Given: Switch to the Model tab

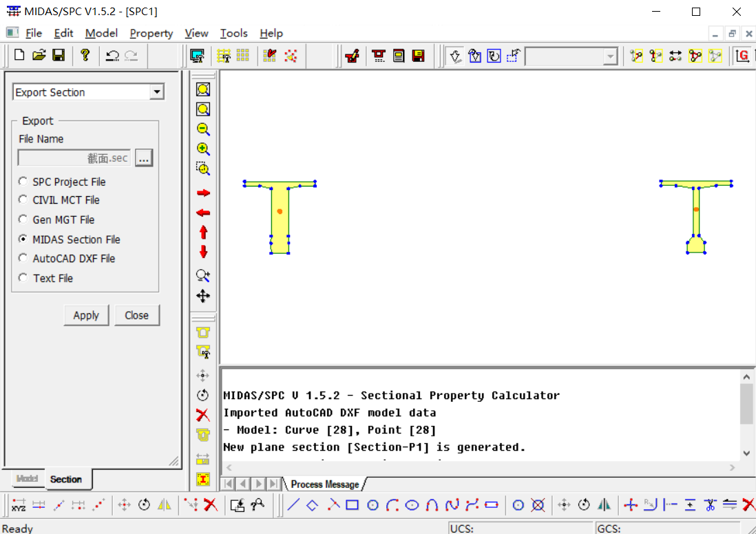Looking at the screenshot, I should pyautogui.click(x=28, y=479).
